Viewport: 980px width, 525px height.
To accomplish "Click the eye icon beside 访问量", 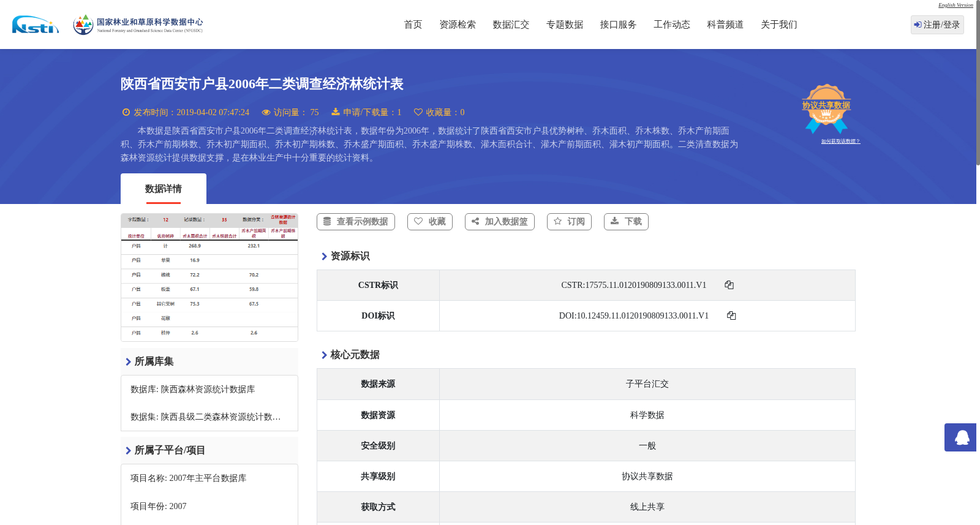I will pos(266,112).
